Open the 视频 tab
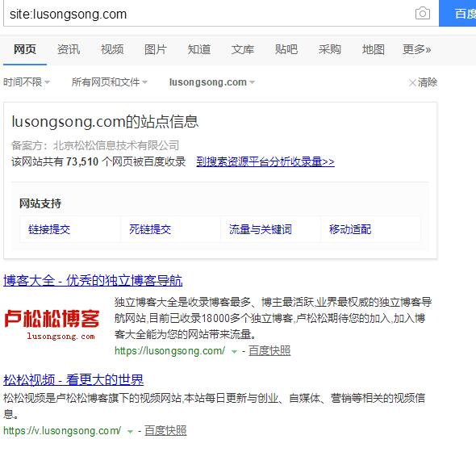The image size is (476, 452). pyautogui.click(x=112, y=49)
